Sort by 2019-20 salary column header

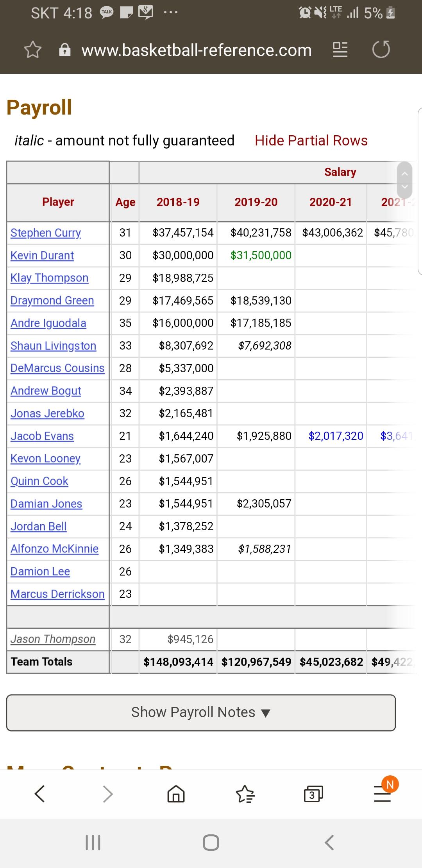coord(256,202)
